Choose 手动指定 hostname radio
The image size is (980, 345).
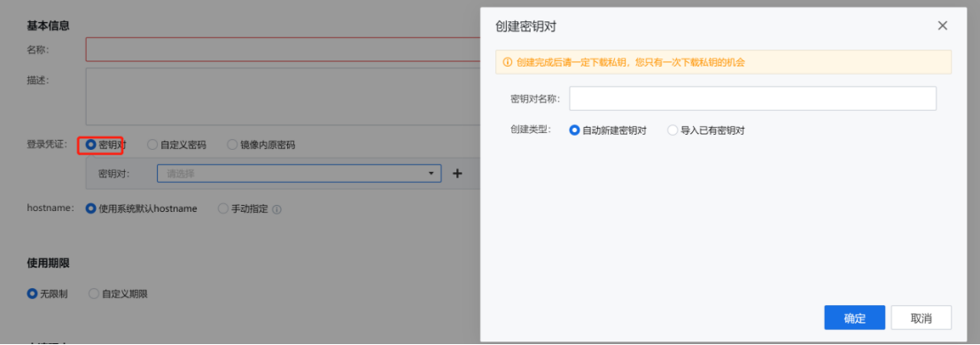click(223, 208)
